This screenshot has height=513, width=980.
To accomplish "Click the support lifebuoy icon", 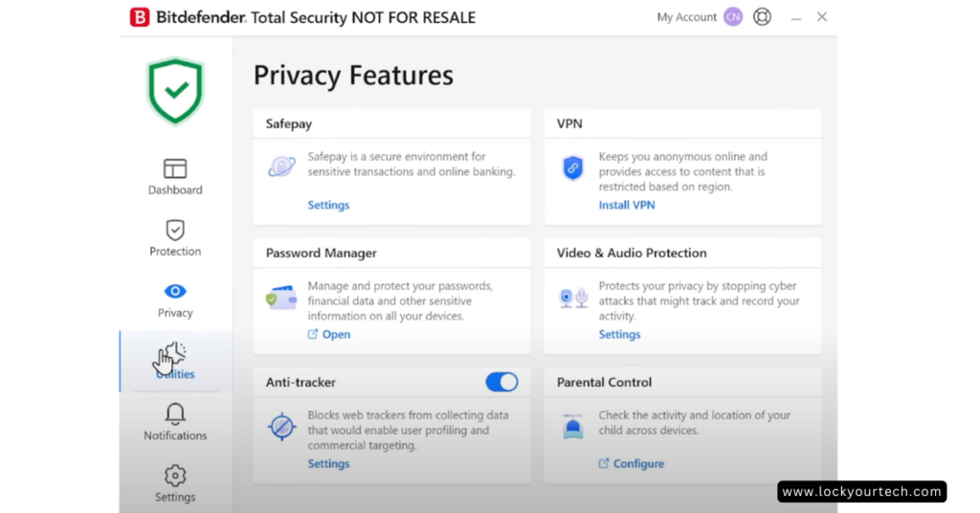I will 762,17.
